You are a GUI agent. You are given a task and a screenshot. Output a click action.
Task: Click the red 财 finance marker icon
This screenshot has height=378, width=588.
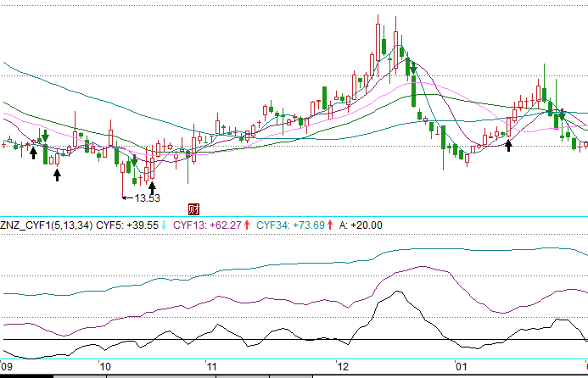193,209
